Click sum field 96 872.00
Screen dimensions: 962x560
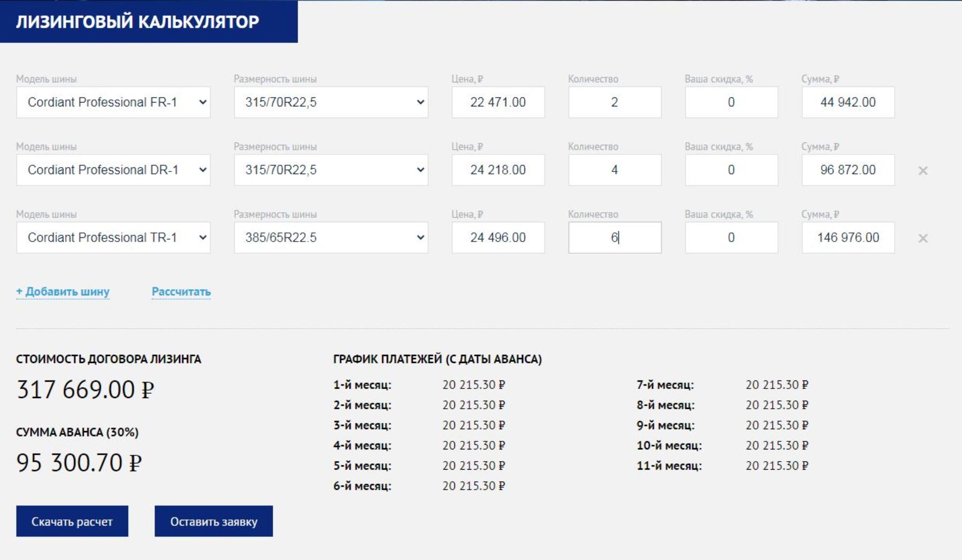click(848, 170)
